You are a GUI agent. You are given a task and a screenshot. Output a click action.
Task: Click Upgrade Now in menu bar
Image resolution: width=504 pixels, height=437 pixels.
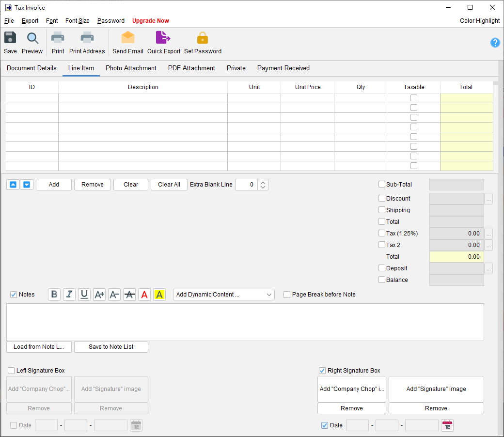[x=150, y=20]
